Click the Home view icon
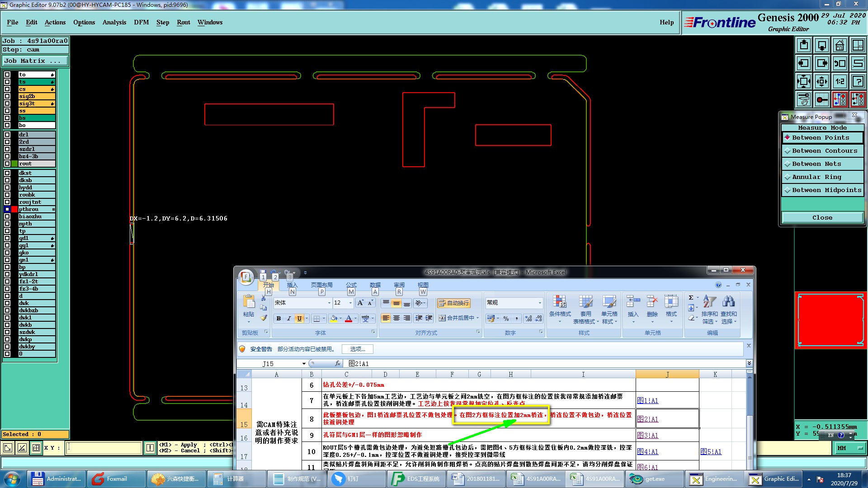The image size is (868, 488). pos(840,45)
